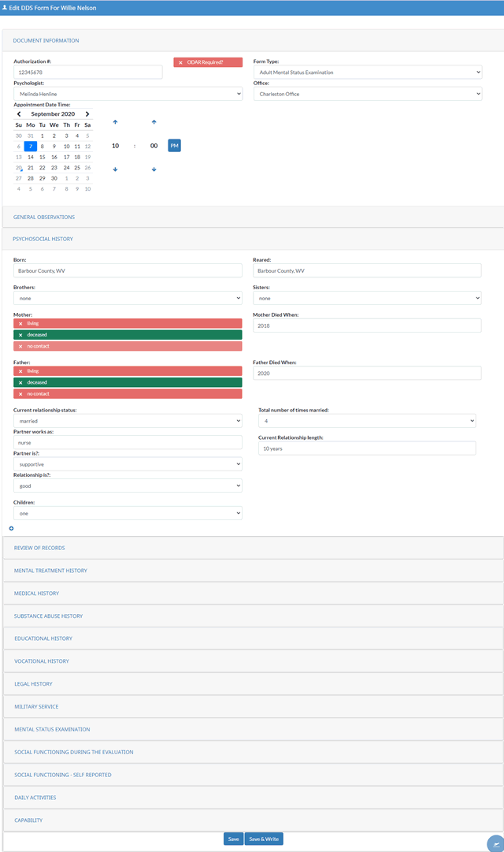Viewport: 504px width, 852px height.
Task: Click the Save & Write button
Action: (x=263, y=839)
